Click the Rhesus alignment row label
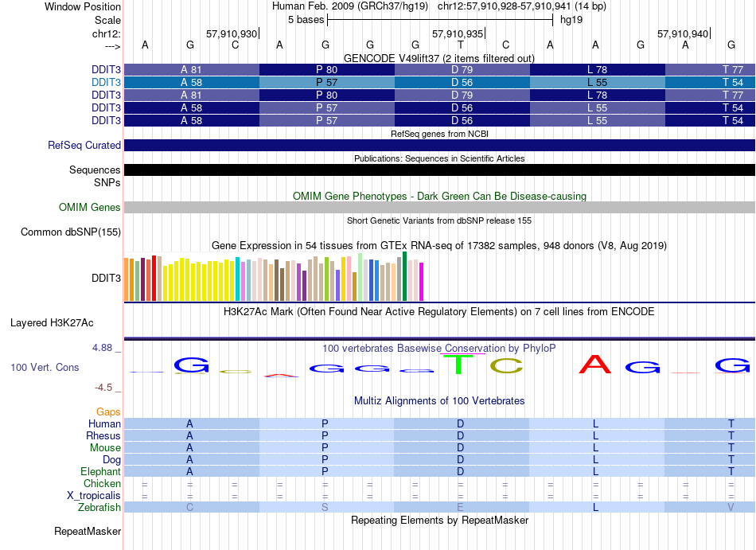756x550 pixels. tap(103, 435)
